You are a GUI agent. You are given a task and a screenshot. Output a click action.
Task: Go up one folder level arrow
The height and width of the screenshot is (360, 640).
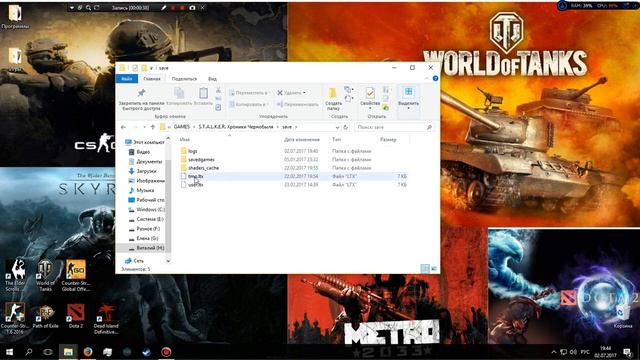(153, 127)
